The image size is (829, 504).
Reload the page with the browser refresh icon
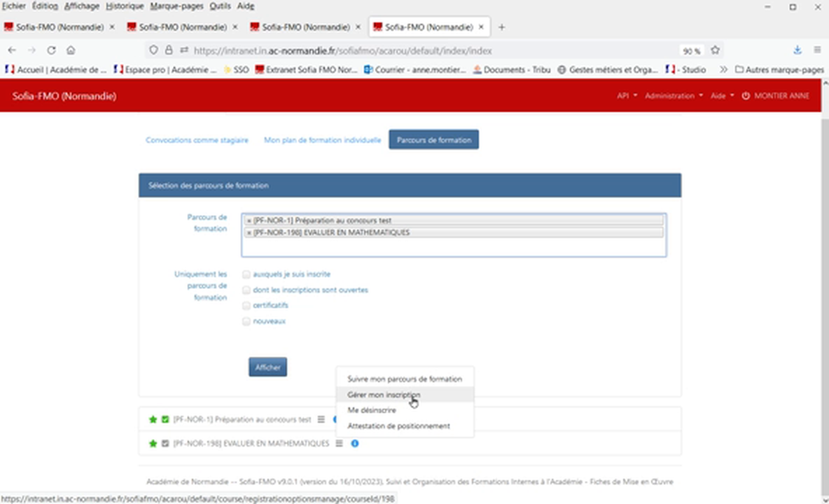51,50
